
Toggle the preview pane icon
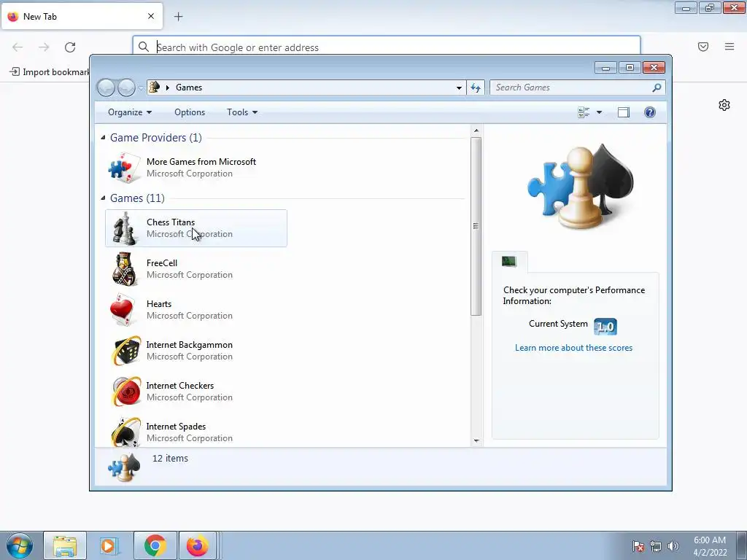pyautogui.click(x=624, y=112)
